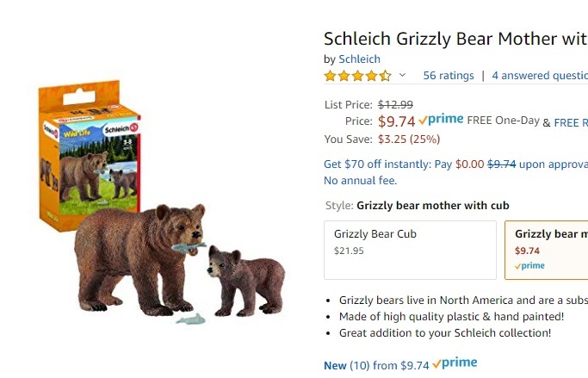Click the Prime logo after "New (10) from $9.74"
Image resolution: width=588 pixels, height=378 pixels.
[455, 364]
